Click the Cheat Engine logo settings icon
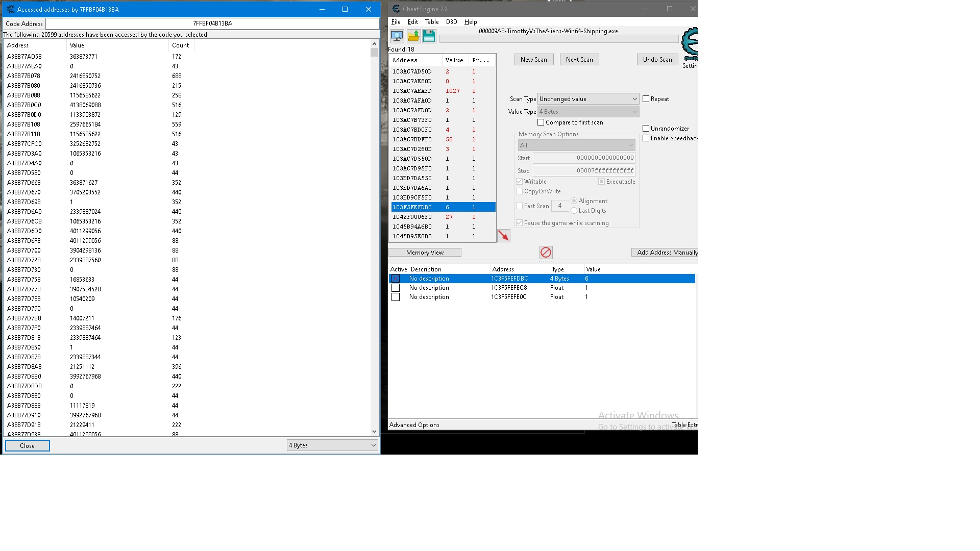Screen dimensions: 980x551 [690, 44]
